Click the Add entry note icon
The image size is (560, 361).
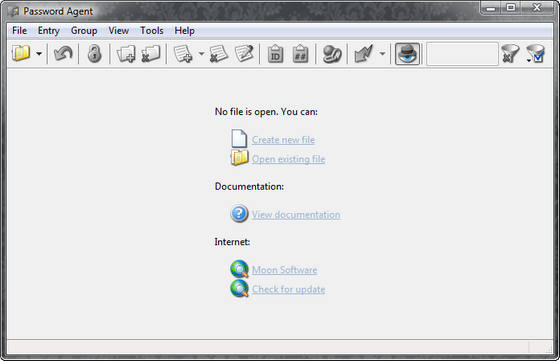pos(183,54)
